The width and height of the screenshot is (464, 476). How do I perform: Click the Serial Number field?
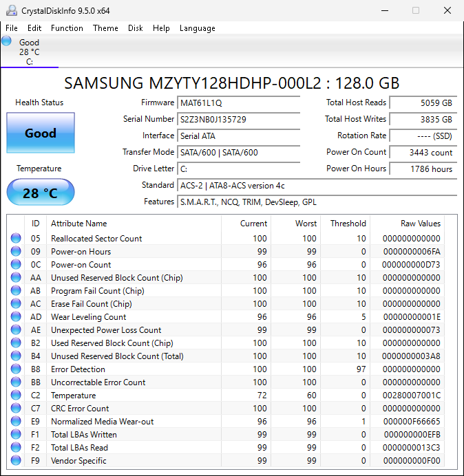click(x=238, y=119)
